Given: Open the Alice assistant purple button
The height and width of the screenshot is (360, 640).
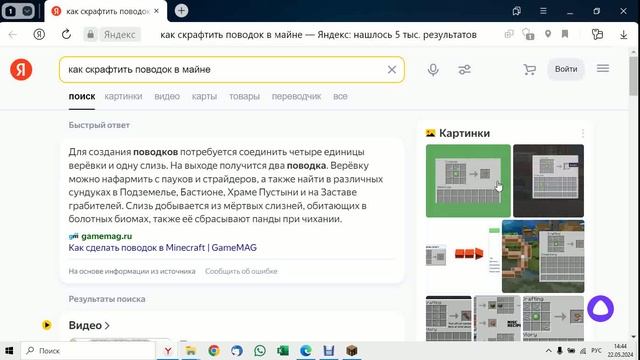Looking at the screenshot, I should [600, 309].
